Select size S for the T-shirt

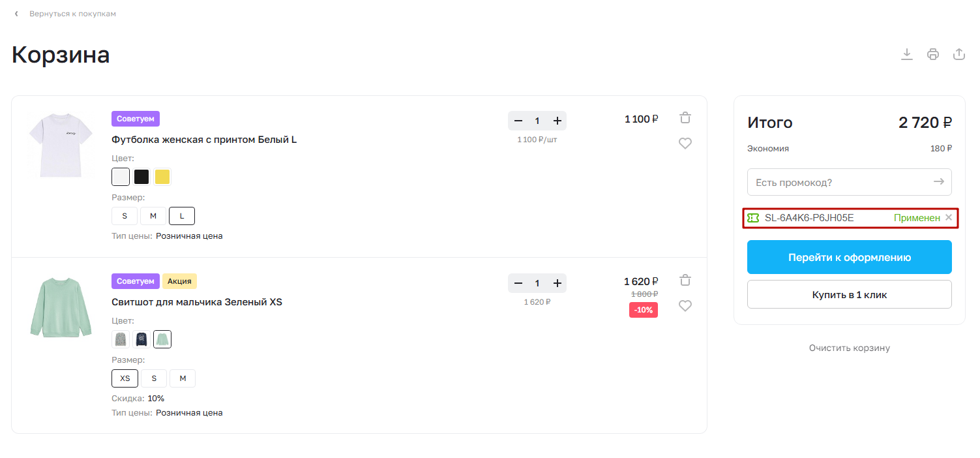[125, 216]
